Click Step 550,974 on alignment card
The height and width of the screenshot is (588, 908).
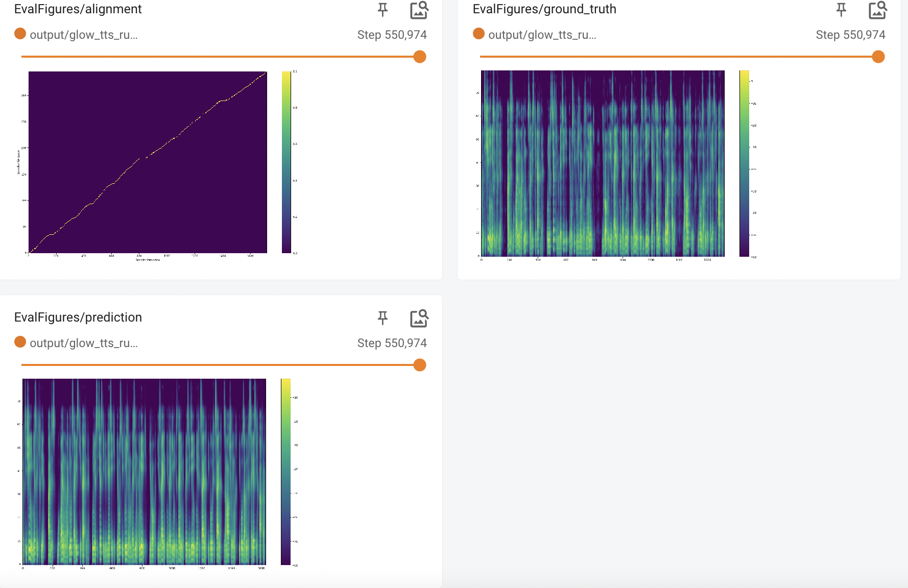click(392, 35)
